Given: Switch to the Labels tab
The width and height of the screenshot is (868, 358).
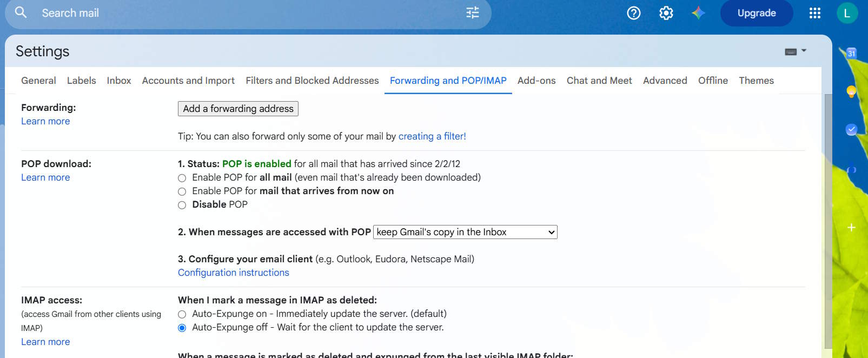Looking at the screenshot, I should coord(81,81).
